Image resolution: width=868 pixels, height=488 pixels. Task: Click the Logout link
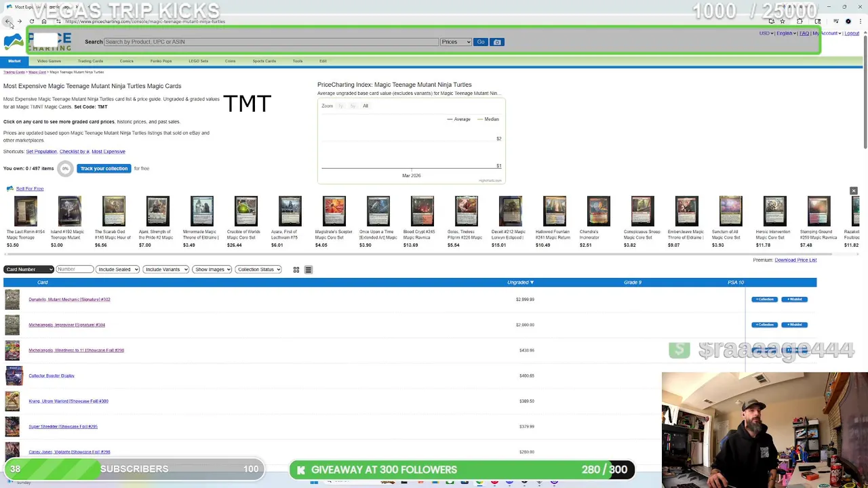tap(852, 33)
